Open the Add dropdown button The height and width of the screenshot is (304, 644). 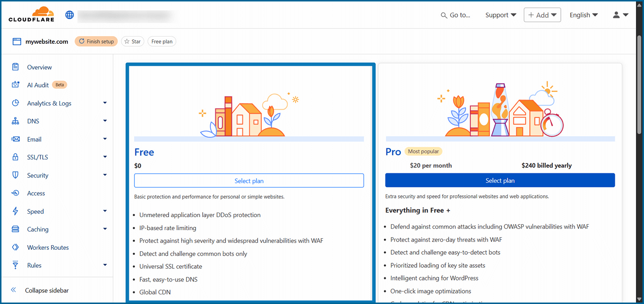542,15
